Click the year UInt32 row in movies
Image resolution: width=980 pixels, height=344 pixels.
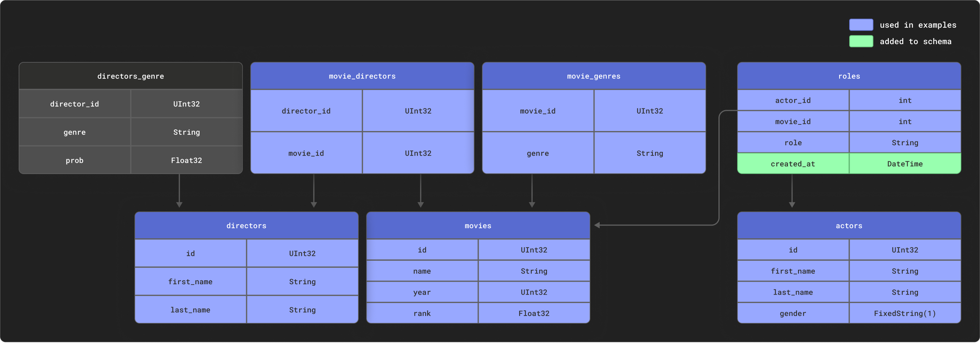click(477, 292)
